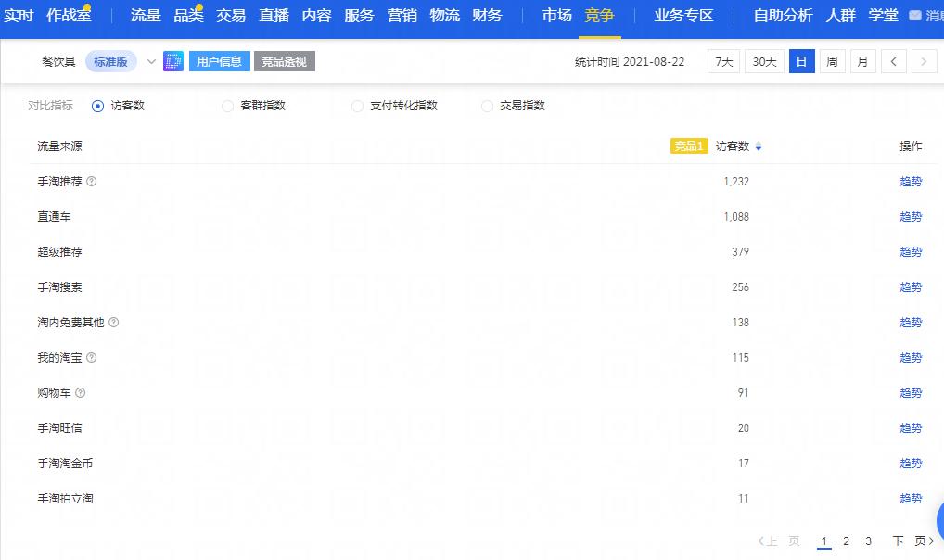Select the 支付转化指数 radio button
Viewport: 944px width, 560px height.
[x=357, y=106]
